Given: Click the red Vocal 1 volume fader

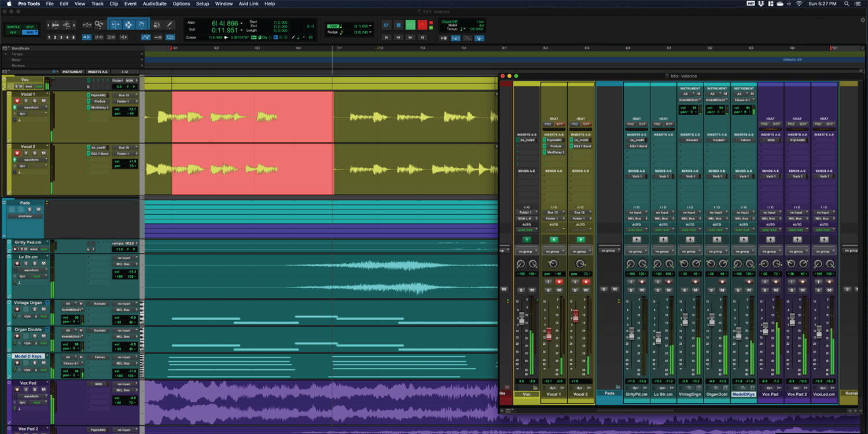Looking at the screenshot, I should click(x=549, y=333).
